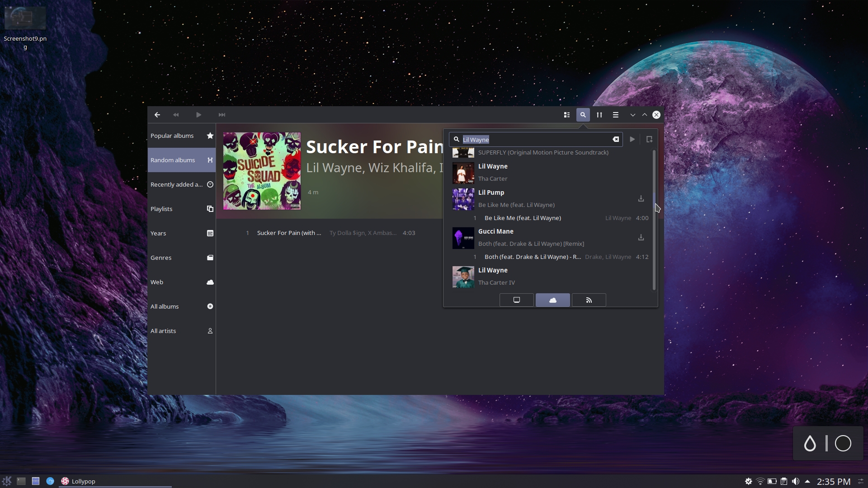
Task: Open the battery indicator in system tray
Action: click(772, 481)
